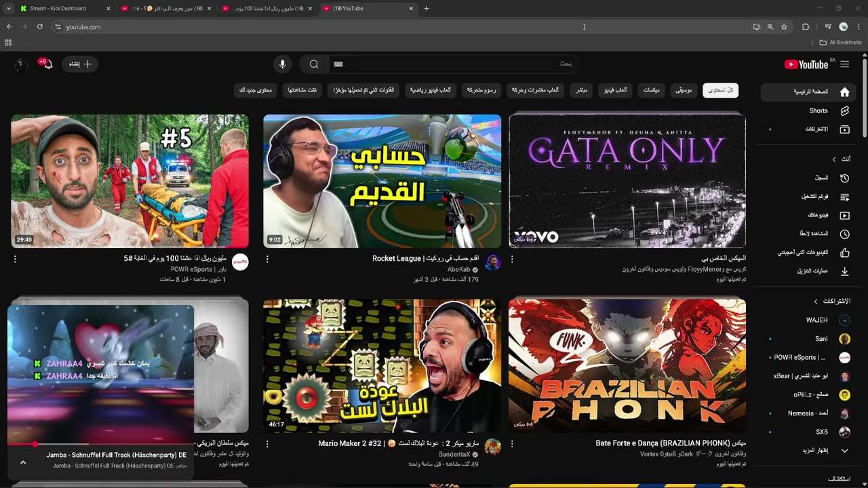Open BanderitaX channel avatar
This screenshot has height=488, width=868.
pyautogui.click(x=493, y=447)
